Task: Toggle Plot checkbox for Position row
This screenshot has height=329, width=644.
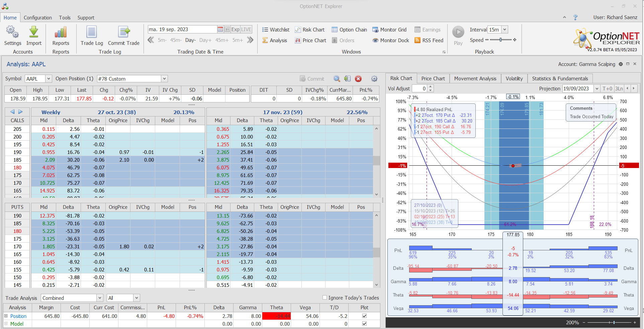Action: tap(364, 316)
